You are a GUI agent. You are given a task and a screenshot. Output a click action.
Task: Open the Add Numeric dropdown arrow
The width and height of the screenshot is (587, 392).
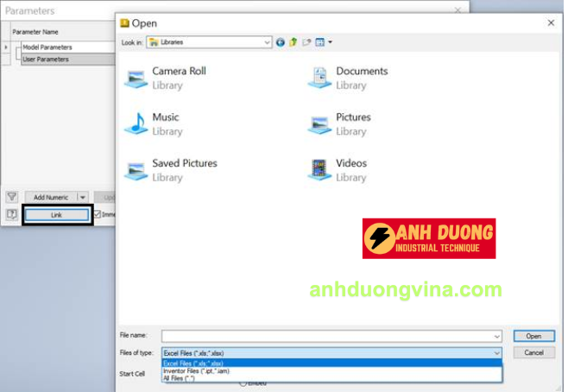coord(83,197)
